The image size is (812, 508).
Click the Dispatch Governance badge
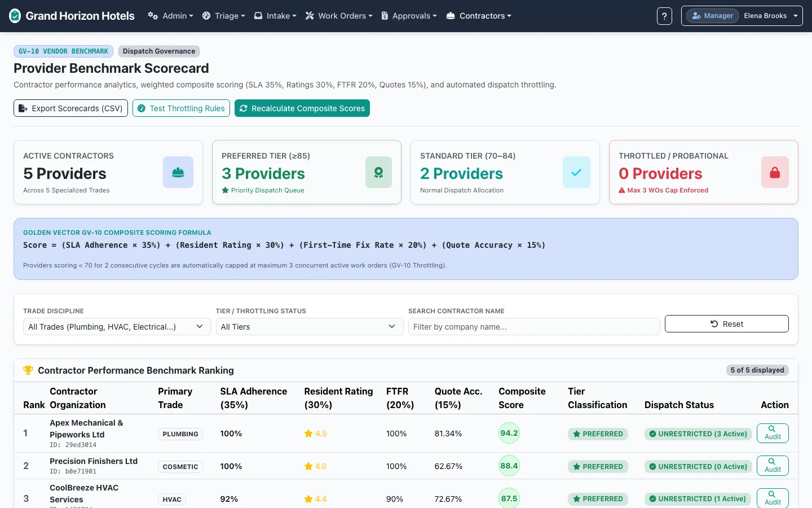[159, 51]
